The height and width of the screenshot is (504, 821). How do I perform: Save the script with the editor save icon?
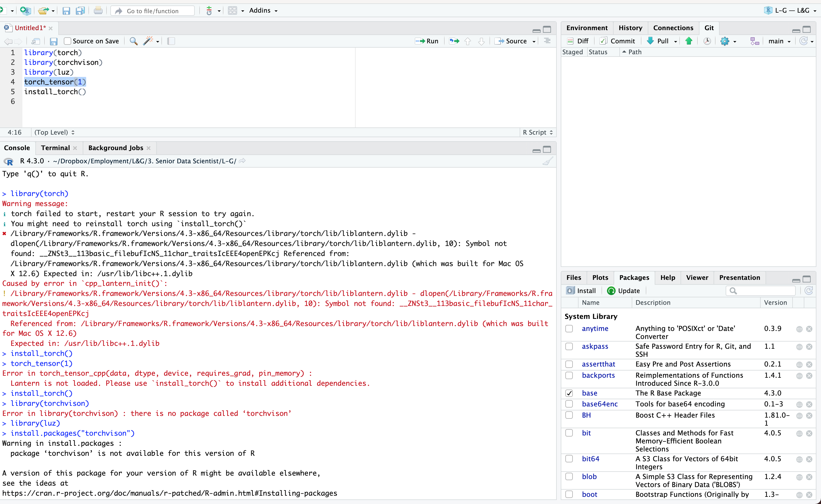(53, 41)
